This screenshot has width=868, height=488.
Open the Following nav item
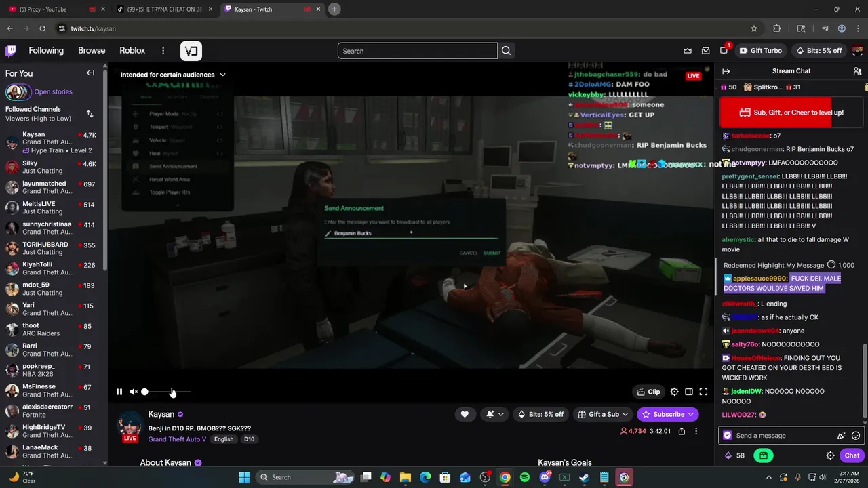pyautogui.click(x=46, y=51)
